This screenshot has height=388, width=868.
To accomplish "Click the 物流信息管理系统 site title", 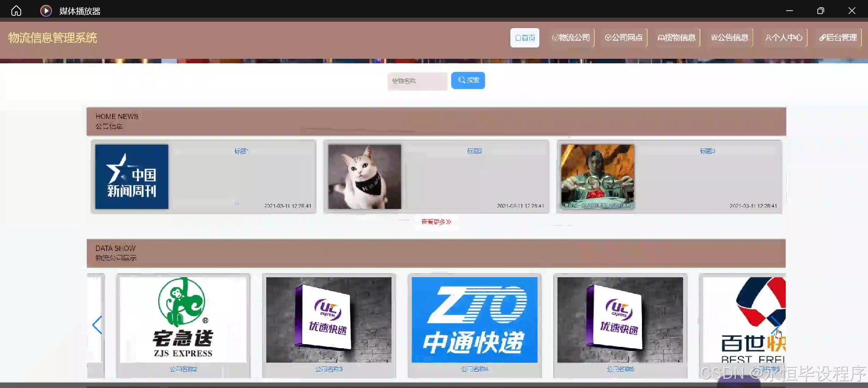I will (52, 38).
